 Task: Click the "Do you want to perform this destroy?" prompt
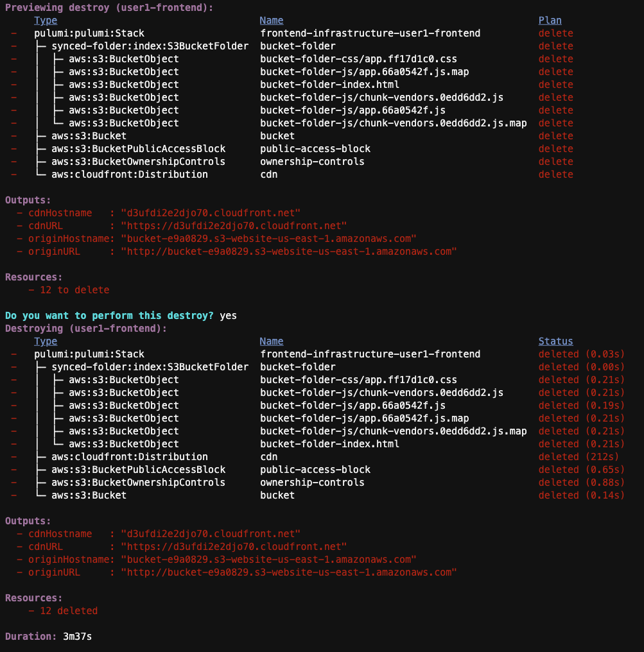tap(109, 316)
